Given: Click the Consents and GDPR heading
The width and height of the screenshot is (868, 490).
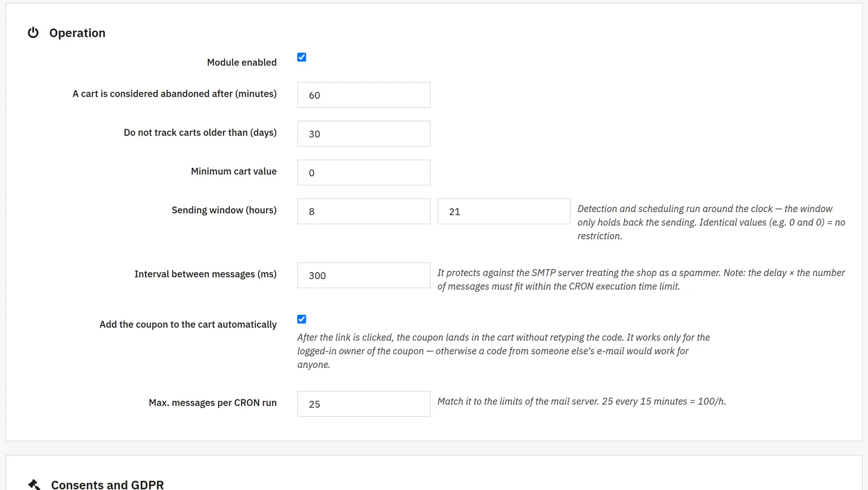Looking at the screenshot, I should click(x=107, y=485).
